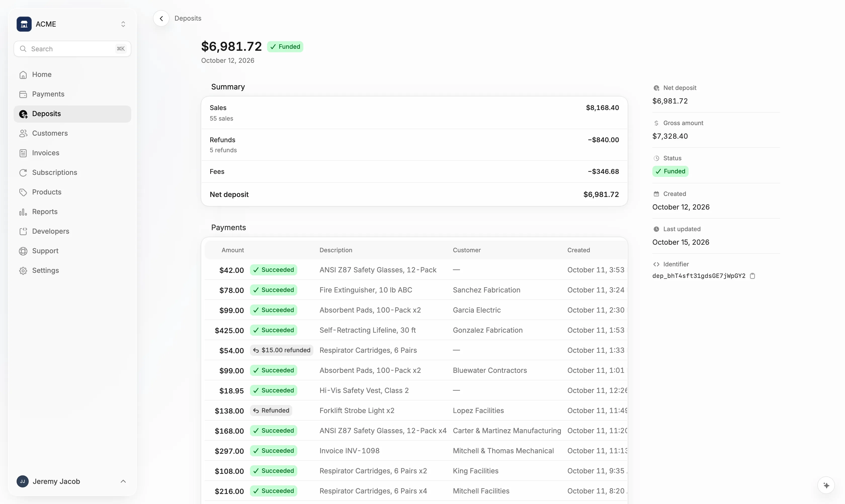
Task: Click the dep_bhT4sft31gdsGE7jWpGY2 identifier text
Action: click(x=698, y=276)
